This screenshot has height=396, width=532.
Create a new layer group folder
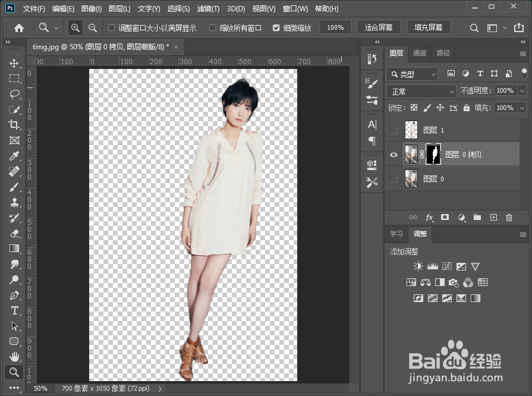(477, 217)
